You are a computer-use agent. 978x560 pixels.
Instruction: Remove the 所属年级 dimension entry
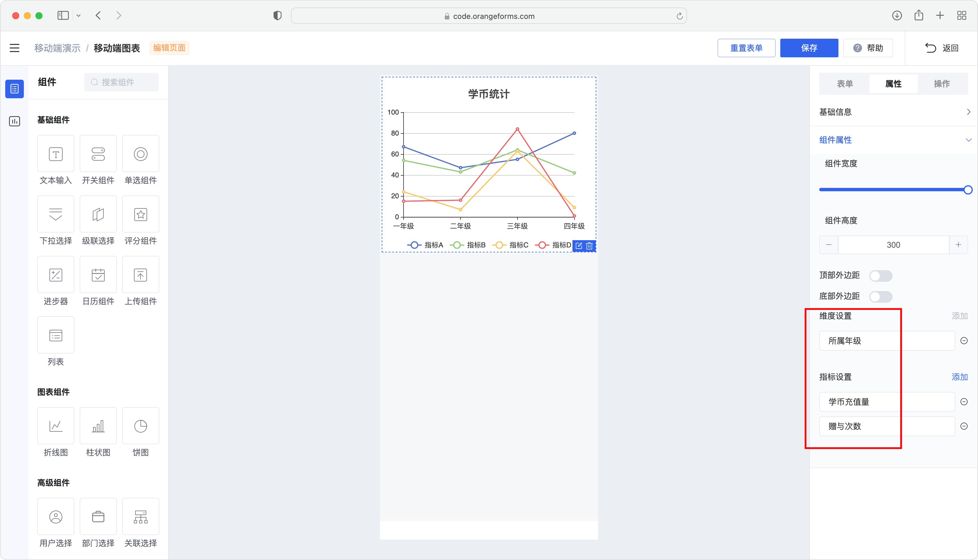(x=964, y=341)
